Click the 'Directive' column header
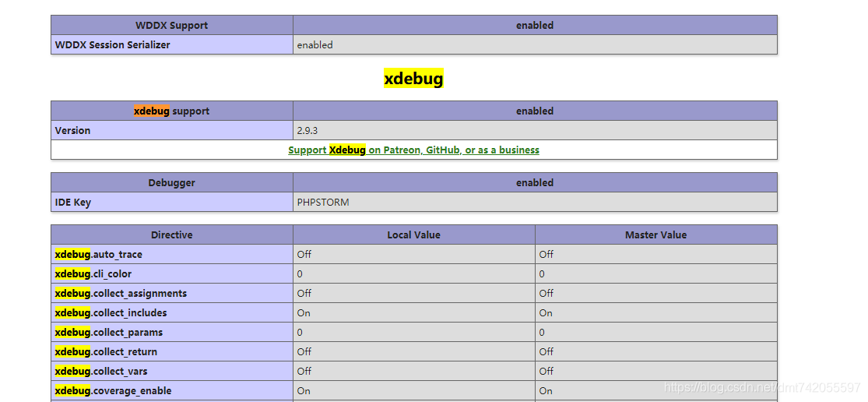The width and height of the screenshot is (868, 402). (171, 235)
